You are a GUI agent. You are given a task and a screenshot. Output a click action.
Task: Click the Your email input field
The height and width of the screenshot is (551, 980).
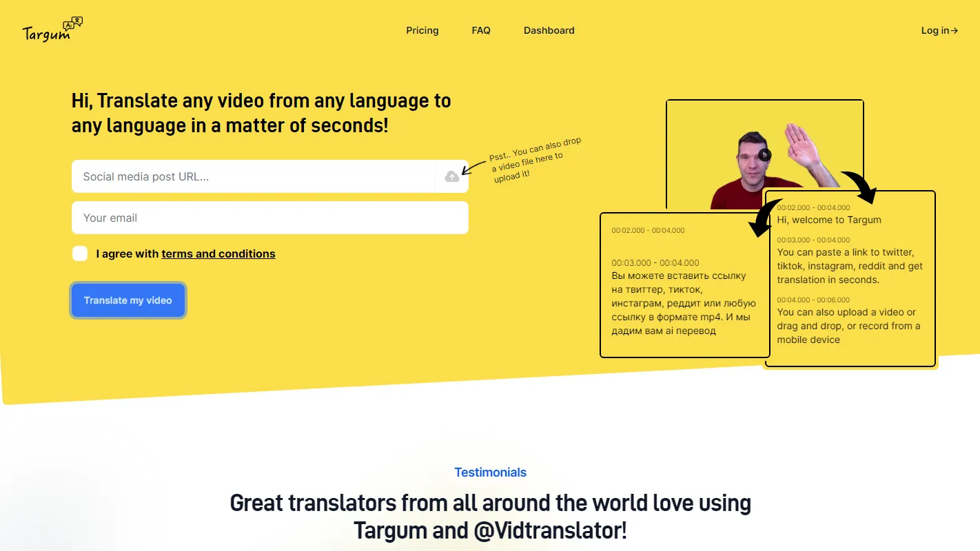coord(269,218)
